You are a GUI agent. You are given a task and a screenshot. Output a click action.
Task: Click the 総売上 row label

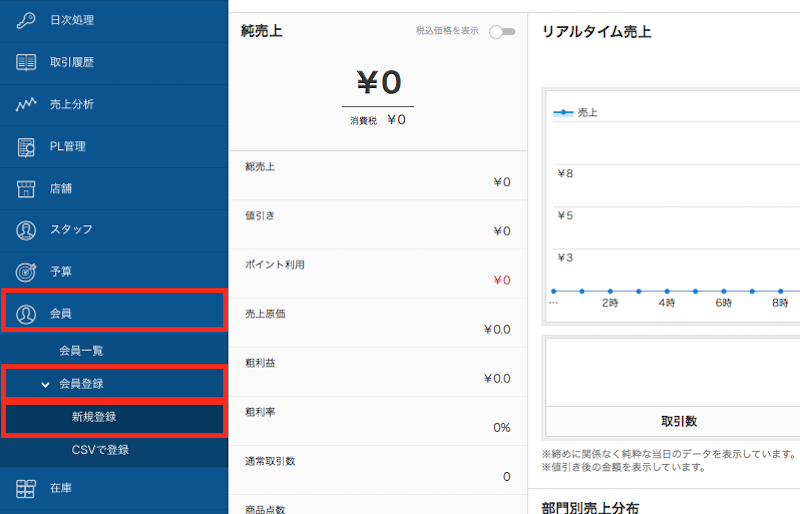260,167
